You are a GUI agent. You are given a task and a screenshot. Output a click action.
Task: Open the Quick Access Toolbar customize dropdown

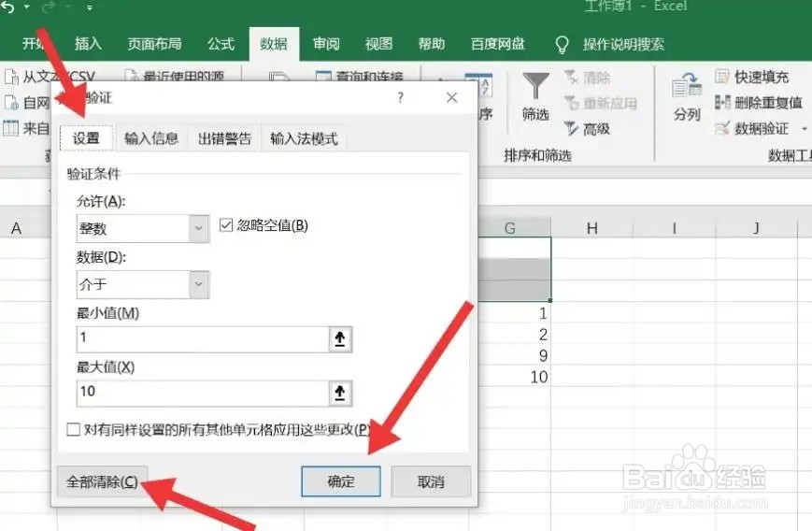(x=89, y=7)
